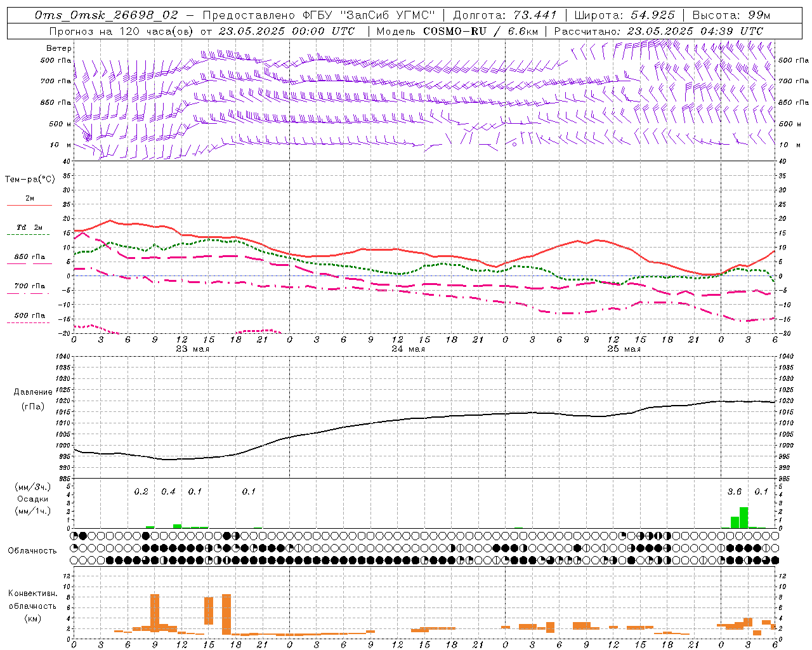This screenshot has height=650, width=812.
Task: Click the 'Конвективн.' convective cloud label
Action: tap(32, 593)
